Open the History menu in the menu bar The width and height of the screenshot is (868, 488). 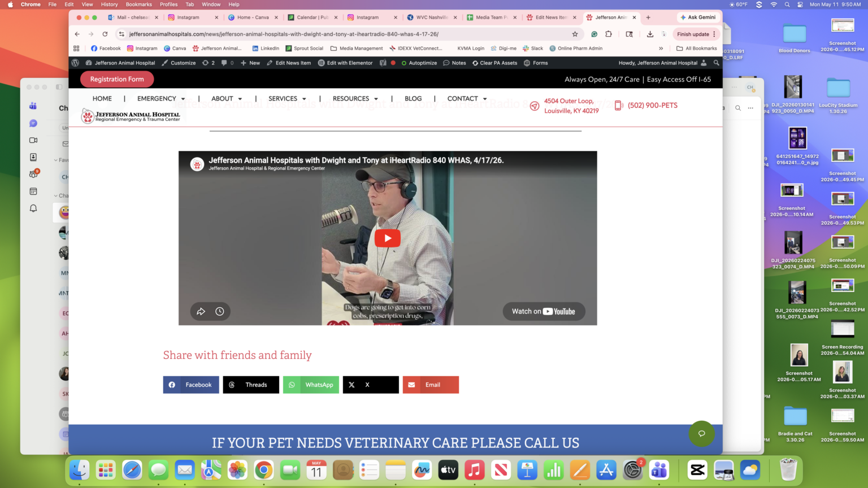109,4
